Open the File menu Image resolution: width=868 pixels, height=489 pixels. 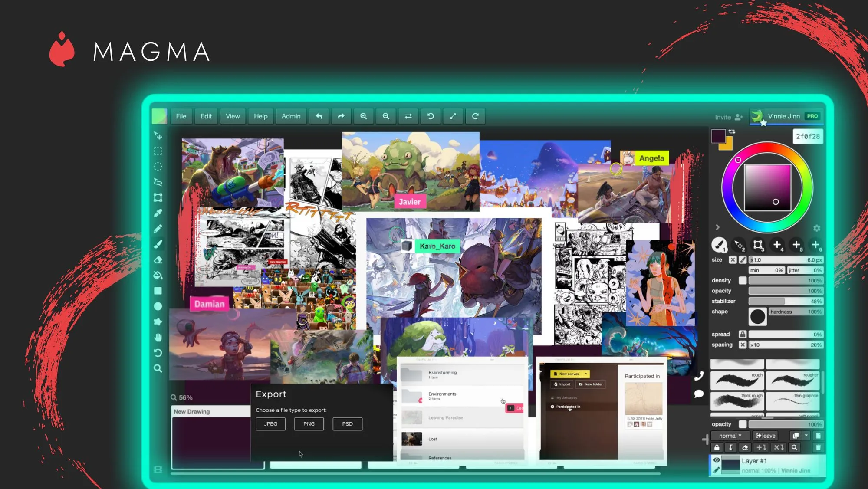[x=181, y=116]
